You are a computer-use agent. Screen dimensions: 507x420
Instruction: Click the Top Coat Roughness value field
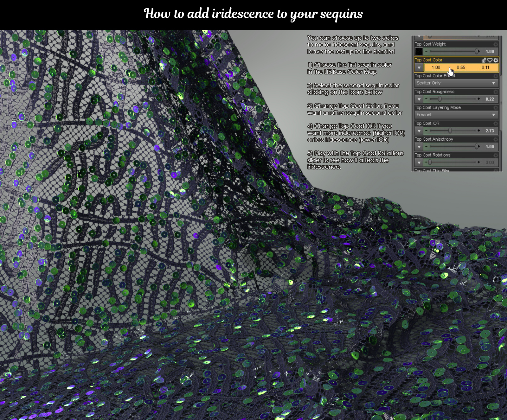[x=490, y=99]
